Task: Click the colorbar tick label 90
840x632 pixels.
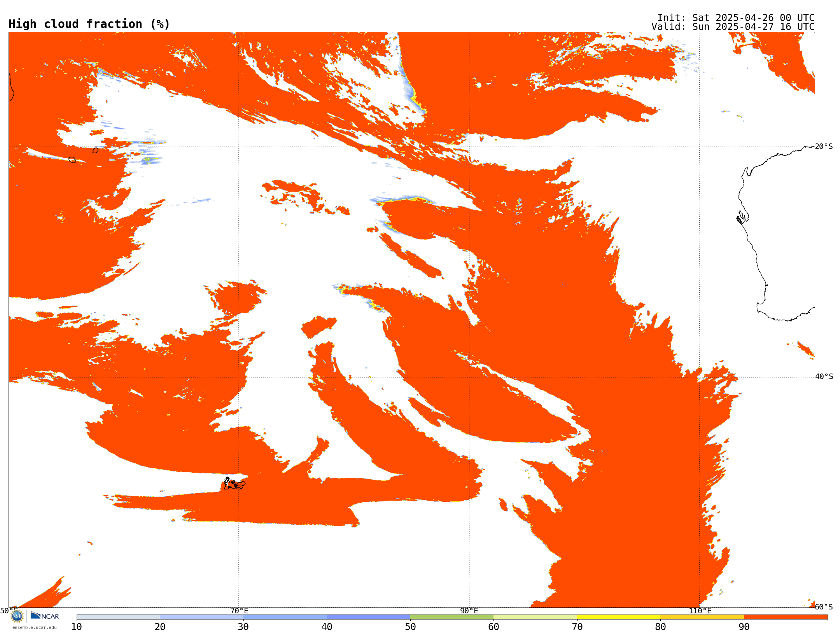Action: [x=744, y=627]
